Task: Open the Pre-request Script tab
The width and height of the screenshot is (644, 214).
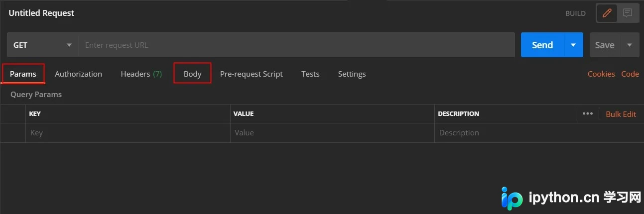Action: point(251,74)
